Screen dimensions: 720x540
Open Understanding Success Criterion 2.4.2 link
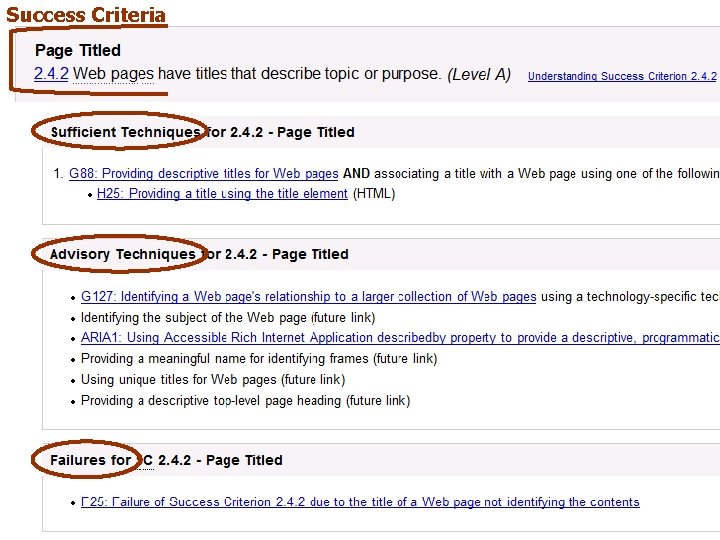tap(622, 76)
